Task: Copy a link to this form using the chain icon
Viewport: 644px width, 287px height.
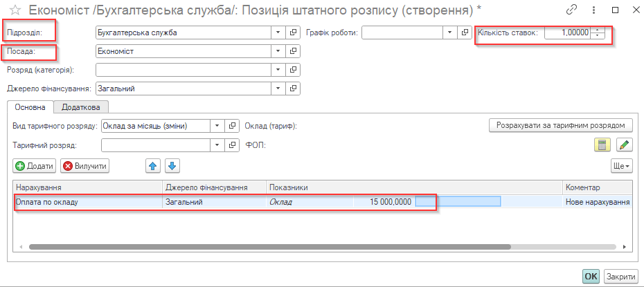Action: click(x=571, y=10)
